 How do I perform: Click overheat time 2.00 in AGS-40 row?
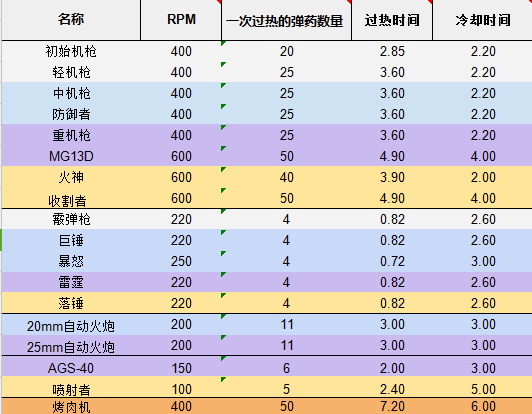[392, 368]
